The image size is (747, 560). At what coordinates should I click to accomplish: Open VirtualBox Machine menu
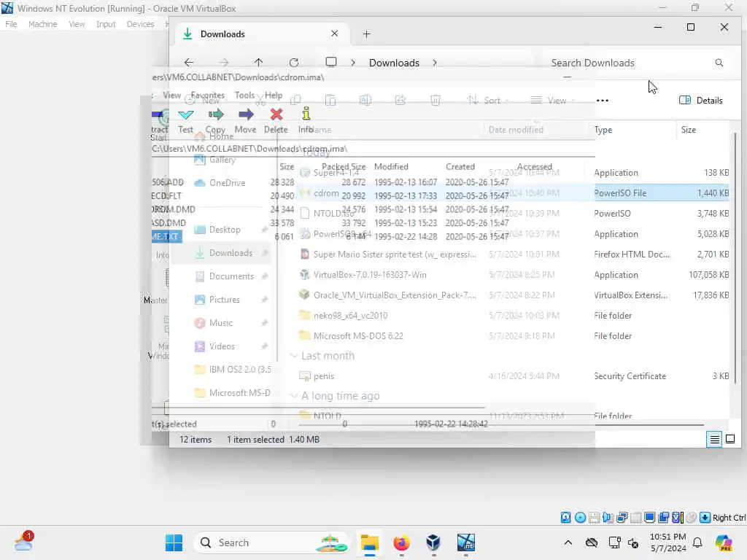coord(42,24)
